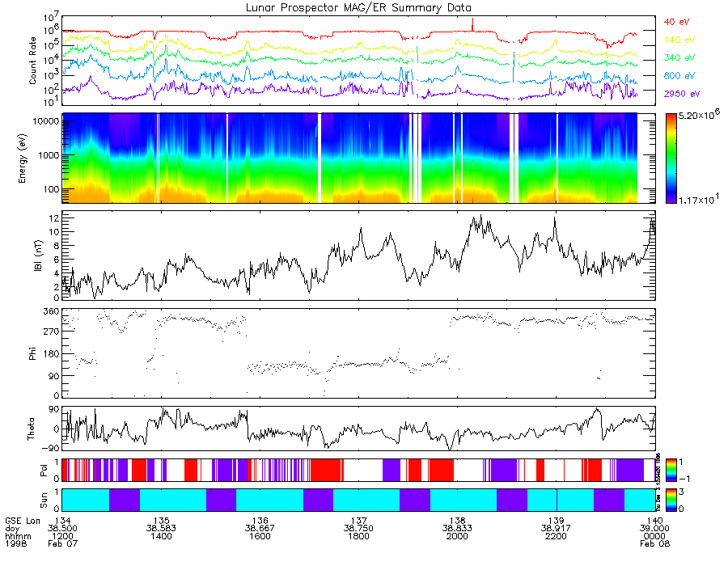
Task: Click the Feb 07 date label
Action: point(62,543)
